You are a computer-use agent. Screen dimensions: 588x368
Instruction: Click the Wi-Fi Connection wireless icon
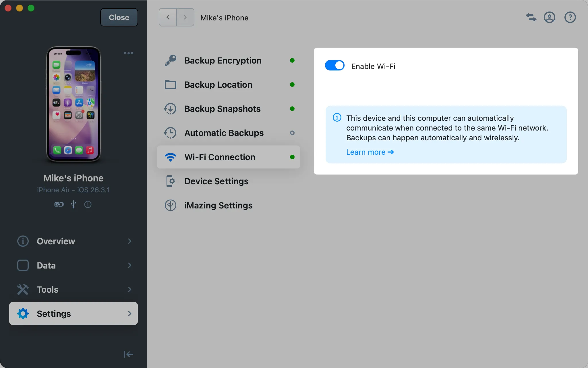(x=171, y=157)
